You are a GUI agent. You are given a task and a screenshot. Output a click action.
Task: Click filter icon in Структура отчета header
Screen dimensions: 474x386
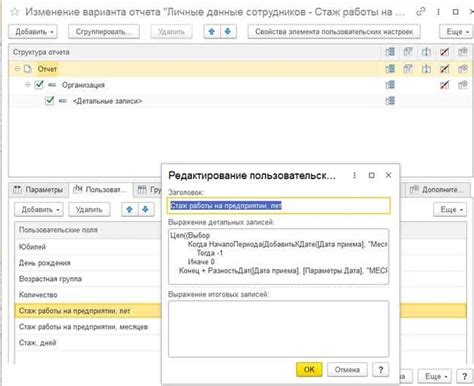408,52
